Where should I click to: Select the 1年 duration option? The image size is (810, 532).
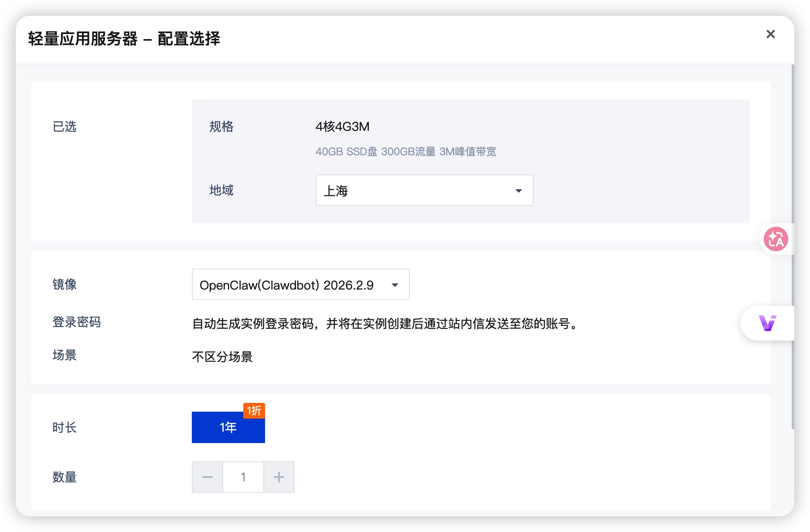pos(228,427)
